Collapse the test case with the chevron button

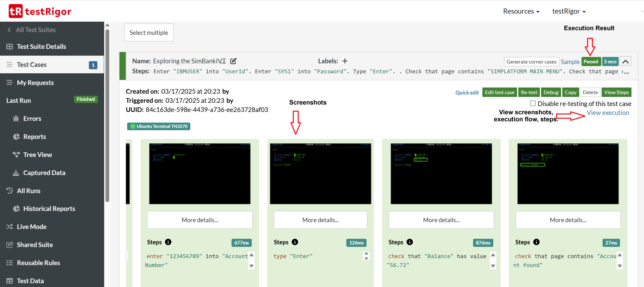pos(625,61)
